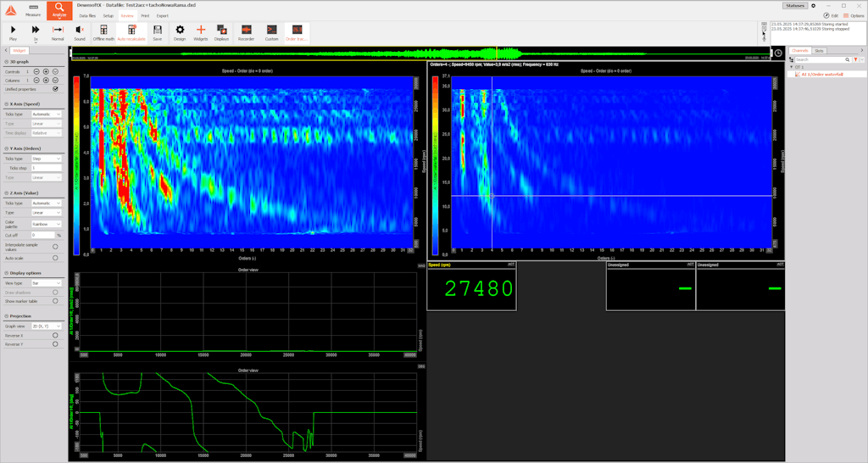Enable the Show marker table option

coord(55,301)
